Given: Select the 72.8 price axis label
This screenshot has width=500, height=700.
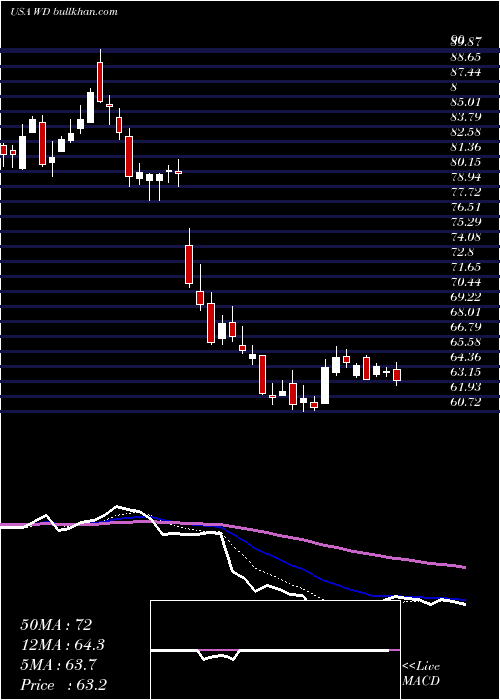Looking at the screenshot, I should (462, 252).
